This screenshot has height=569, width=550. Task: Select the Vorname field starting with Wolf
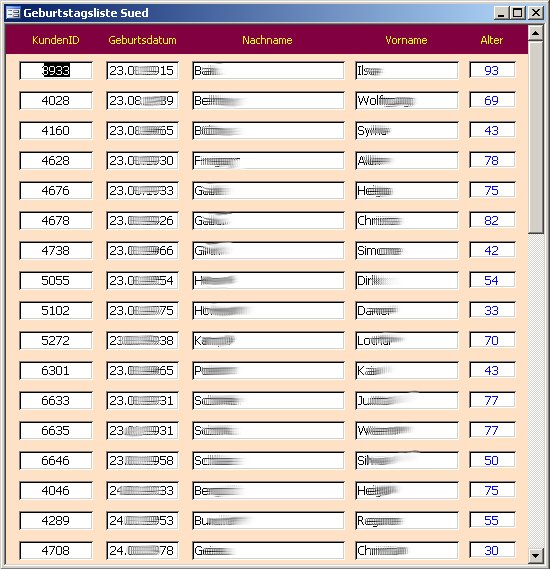pyautogui.click(x=407, y=101)
